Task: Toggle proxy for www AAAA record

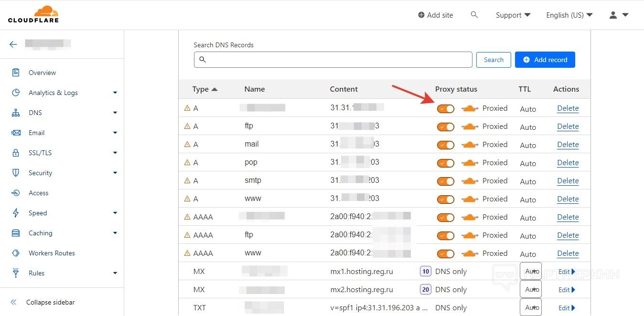Action: click(x=446, y=254)
